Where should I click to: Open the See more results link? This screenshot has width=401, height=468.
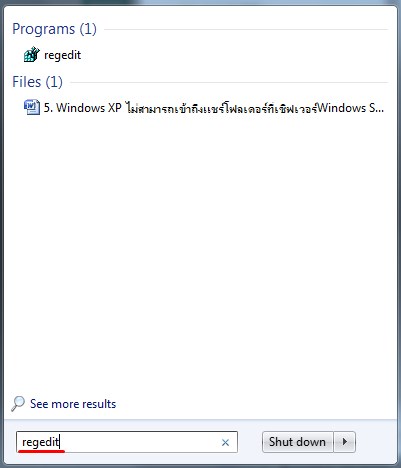73,404
